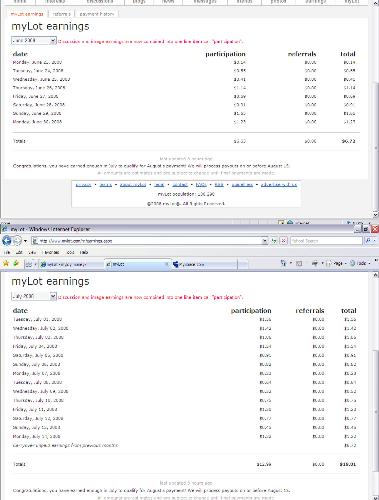Open the View menu
Image resolution: width=379 pixels, height=500 pixels.
[x=32, y=252]
